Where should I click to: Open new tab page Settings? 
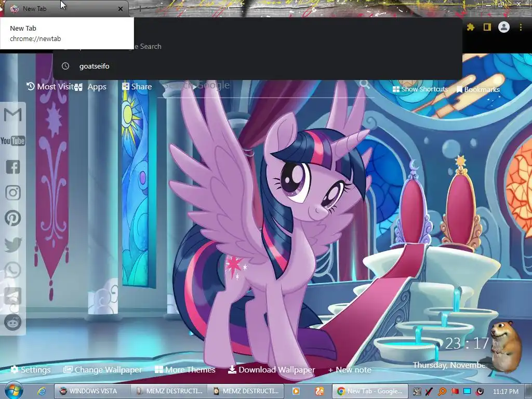(31, 369)
